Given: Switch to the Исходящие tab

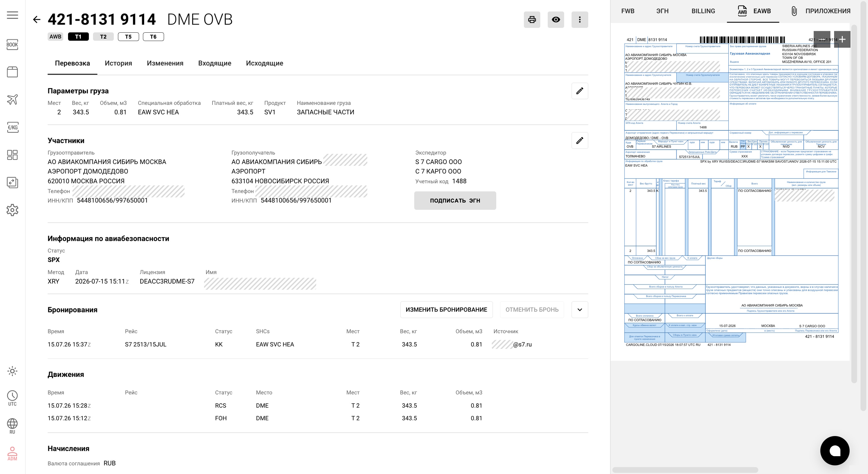Looking at the screenshot, I should point(264,63).
